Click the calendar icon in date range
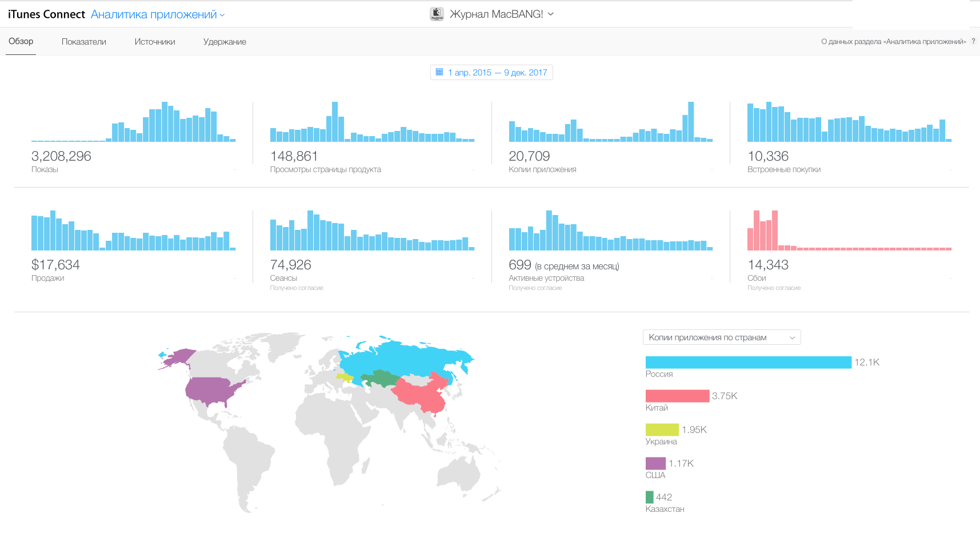 pyautogui.click(x=439, y=72)
